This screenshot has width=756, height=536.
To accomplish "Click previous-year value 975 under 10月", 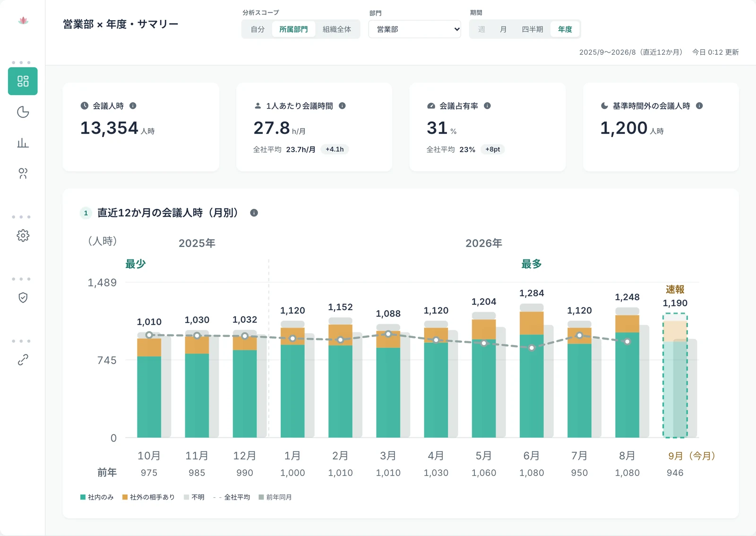I will (x=149, y=473).
